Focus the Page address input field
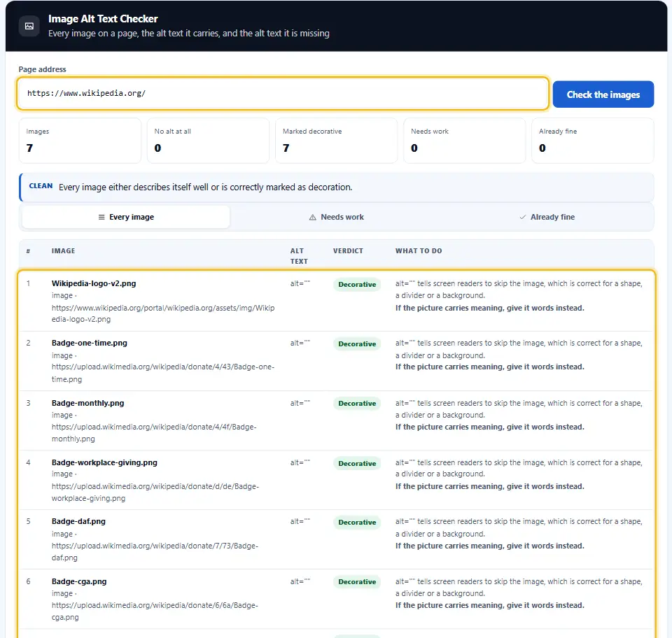This screenshot has height=638, width=672. click(x=283, y=93)
